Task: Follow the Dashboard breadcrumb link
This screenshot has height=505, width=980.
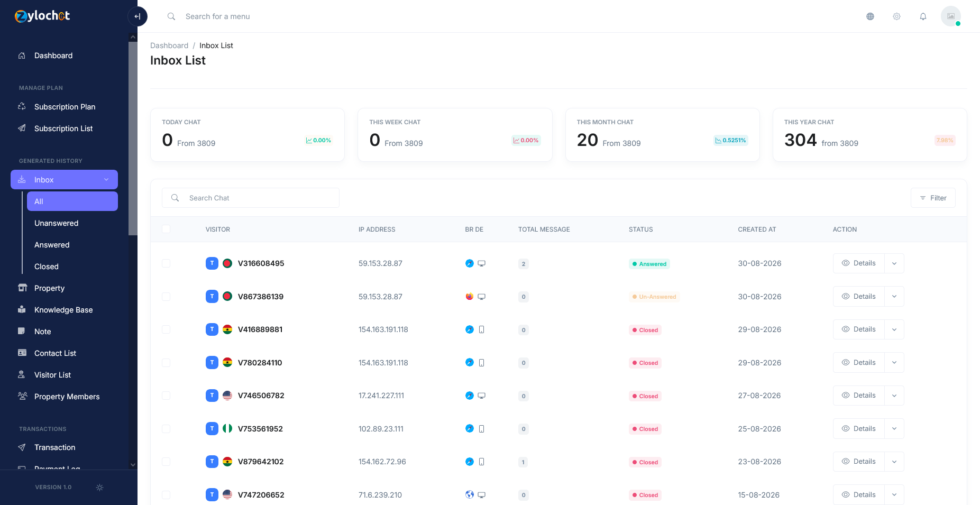Action: pos(169,45)
